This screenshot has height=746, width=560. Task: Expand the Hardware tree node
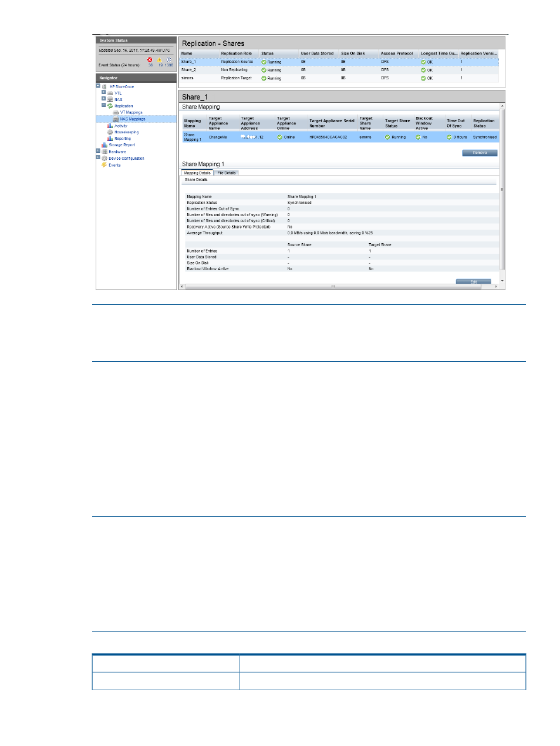(x=98, y=151)
